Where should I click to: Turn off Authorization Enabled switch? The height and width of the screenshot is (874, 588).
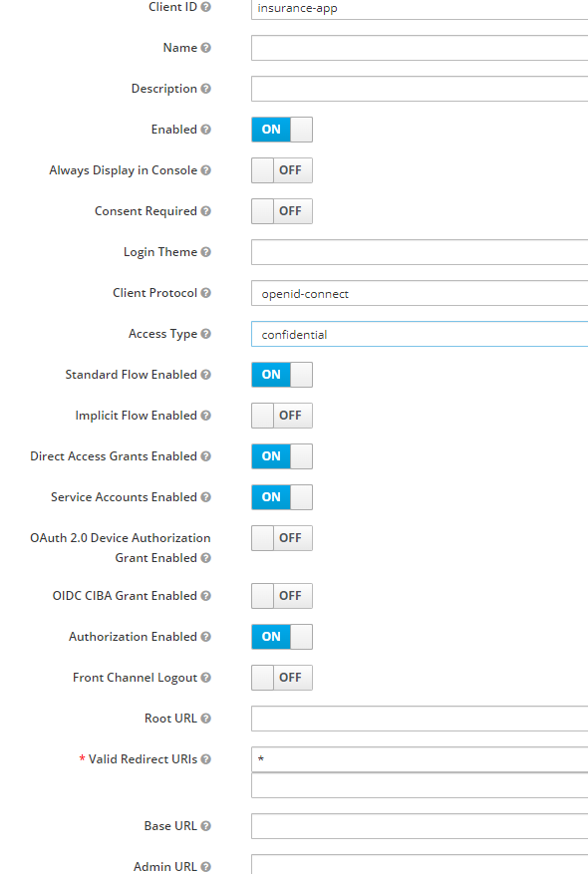pyautogui.click(x=282, y=637)
